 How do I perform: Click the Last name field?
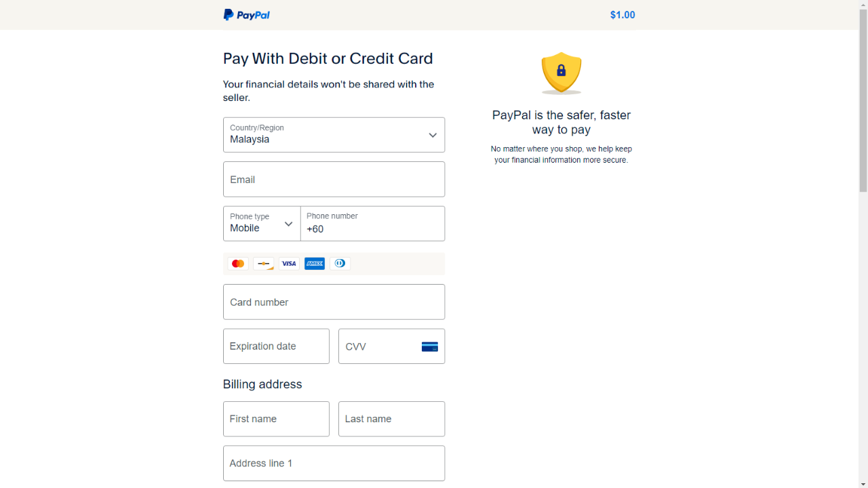tap(392, 419)
